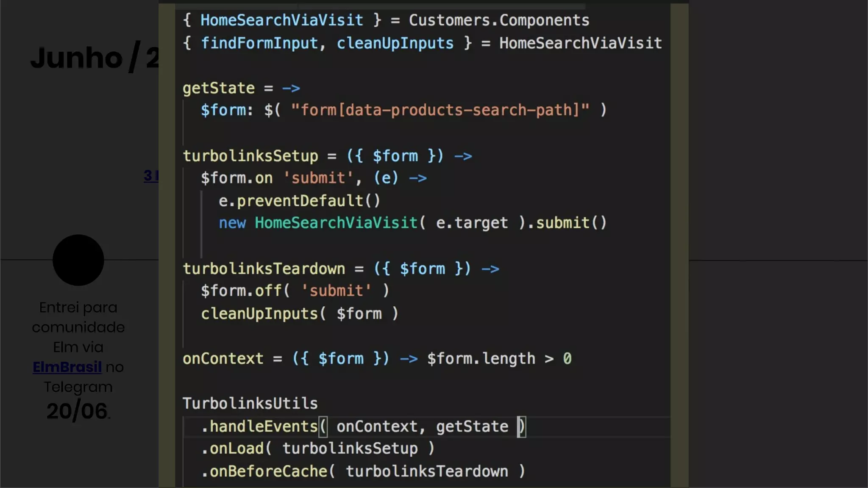Screen dimensions: 868x488
Task: Click 'turbolinksTeardown' assignment name
Action: coord(264,269)
